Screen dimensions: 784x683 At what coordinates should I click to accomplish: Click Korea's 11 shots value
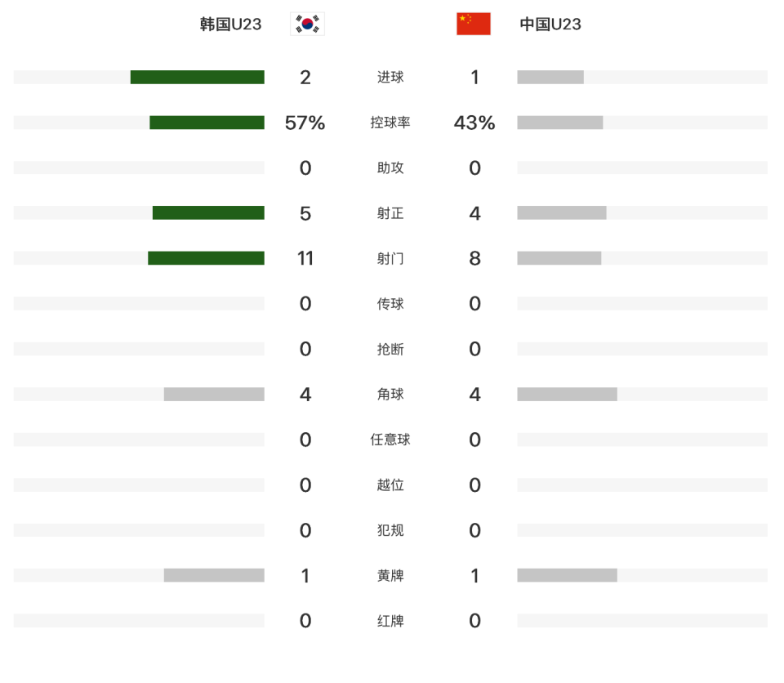coord(305,258)
